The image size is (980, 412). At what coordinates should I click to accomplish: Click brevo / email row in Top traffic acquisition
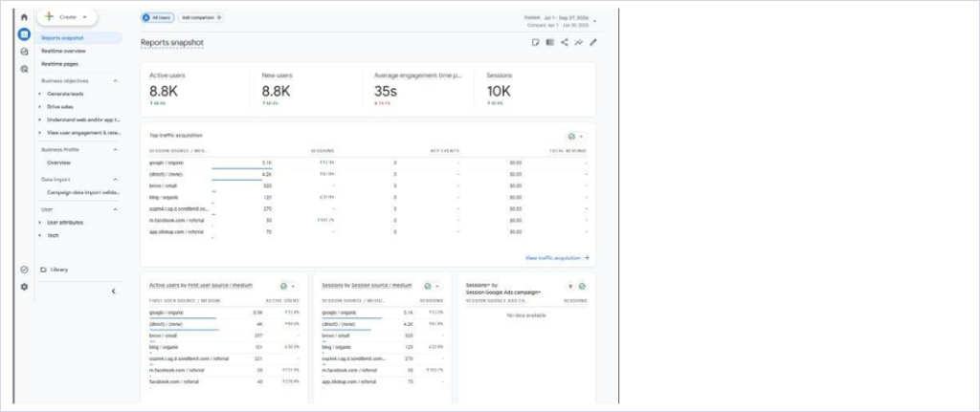click(367, 186)
